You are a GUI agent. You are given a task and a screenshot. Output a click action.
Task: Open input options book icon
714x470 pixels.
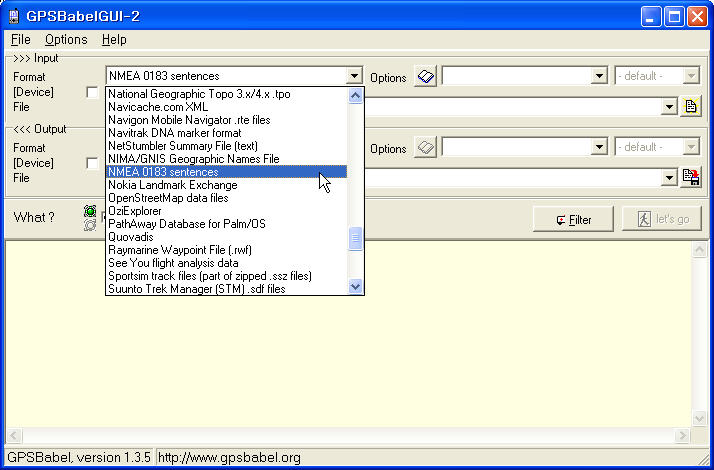pyautogui.click(x=426, y=76)
